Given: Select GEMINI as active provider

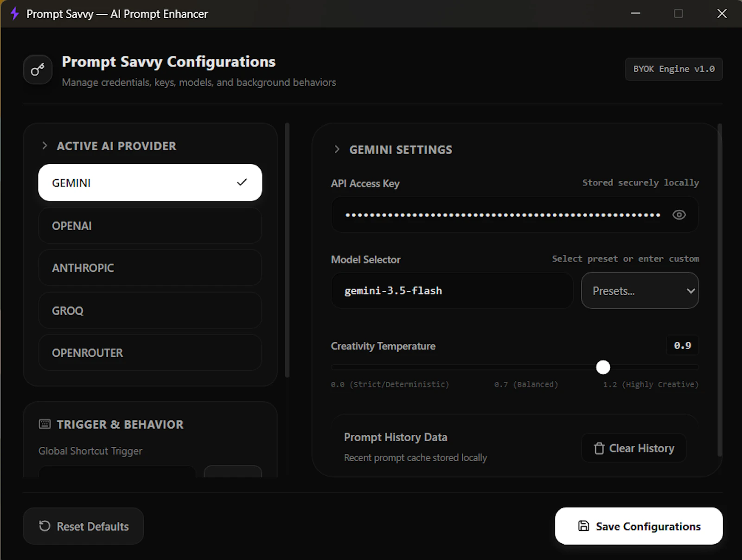Looking at the screenshot, I should pos(150,182).
